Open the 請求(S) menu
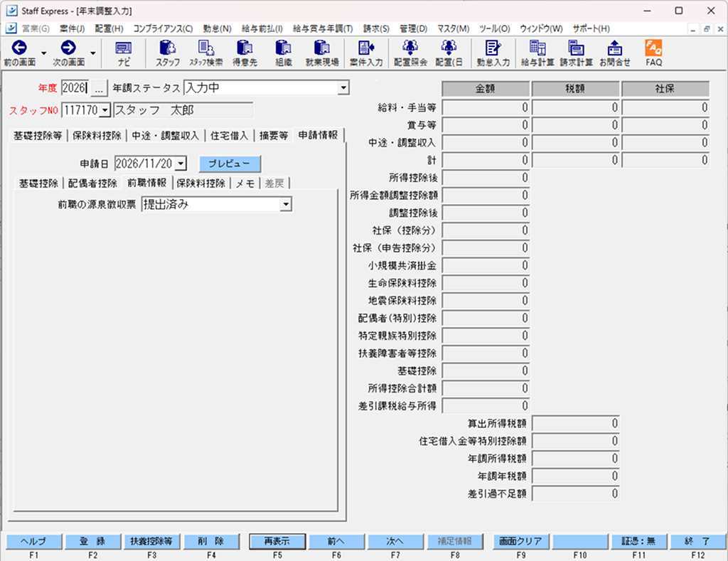This screenshot has width=728, height=561. 376,28
